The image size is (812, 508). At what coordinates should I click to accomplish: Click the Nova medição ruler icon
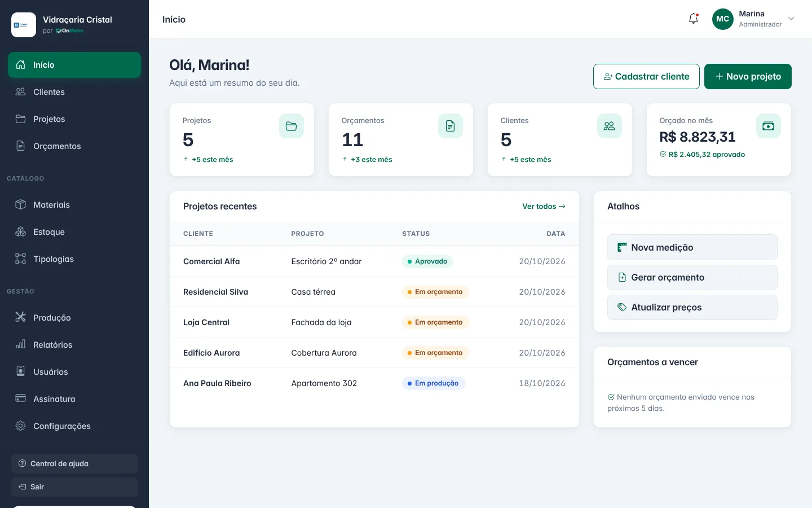coord(622,247)
